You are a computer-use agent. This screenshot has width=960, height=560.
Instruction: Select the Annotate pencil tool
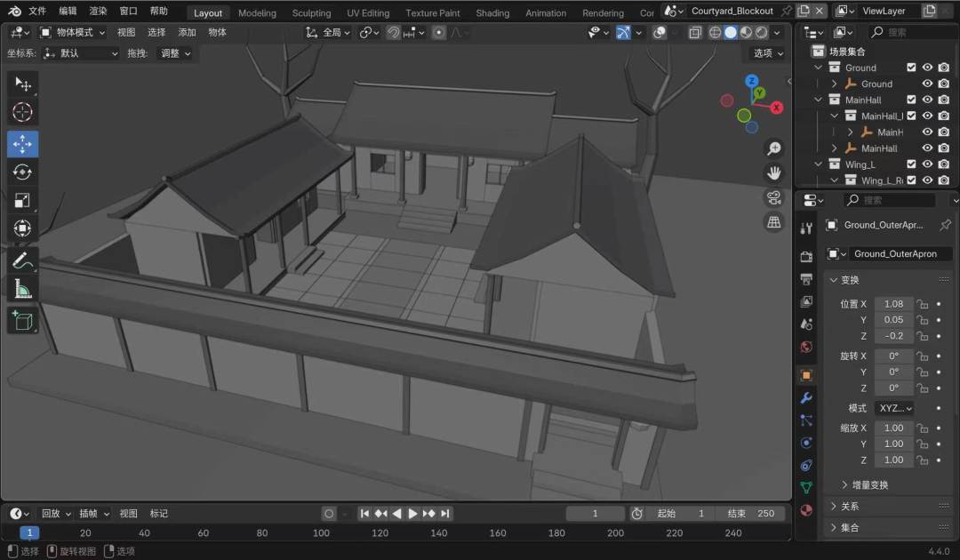(22, 260)
